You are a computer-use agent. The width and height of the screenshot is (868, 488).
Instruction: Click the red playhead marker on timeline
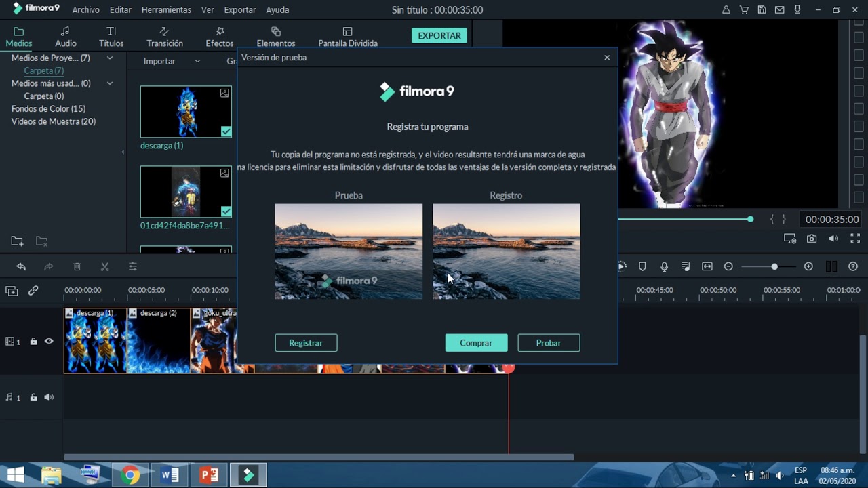click(509, 368)
